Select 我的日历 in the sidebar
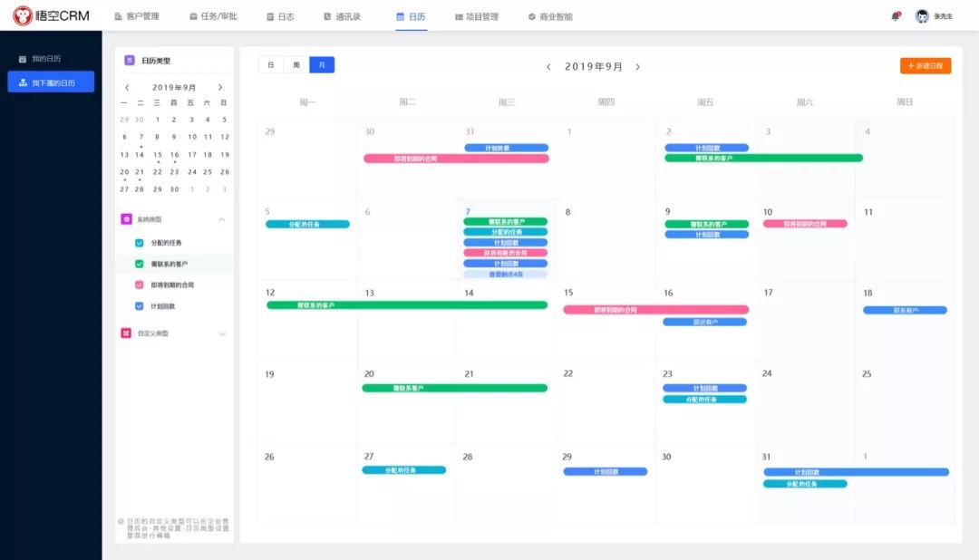Image resolution: width=979 pixels, height=560 pixels. (40, 59)
